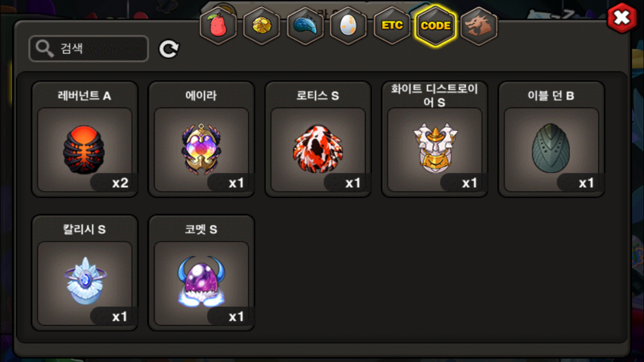Close the inventory with red X button
644x362 pixels.
point(622,18)
